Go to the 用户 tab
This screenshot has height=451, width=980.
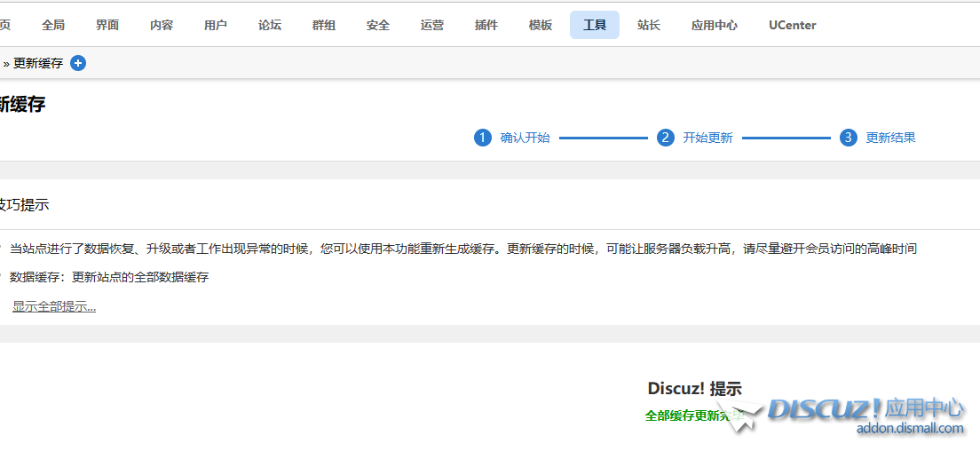click(216, 25)
